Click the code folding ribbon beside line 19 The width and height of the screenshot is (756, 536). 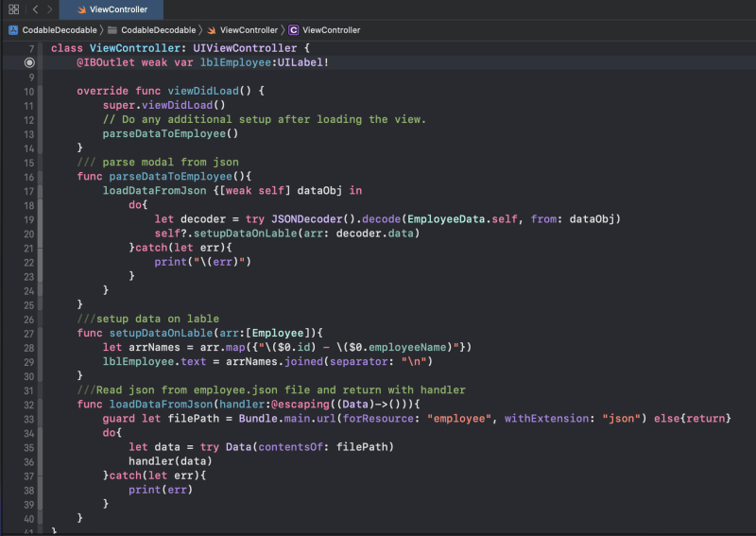(40, 219)
